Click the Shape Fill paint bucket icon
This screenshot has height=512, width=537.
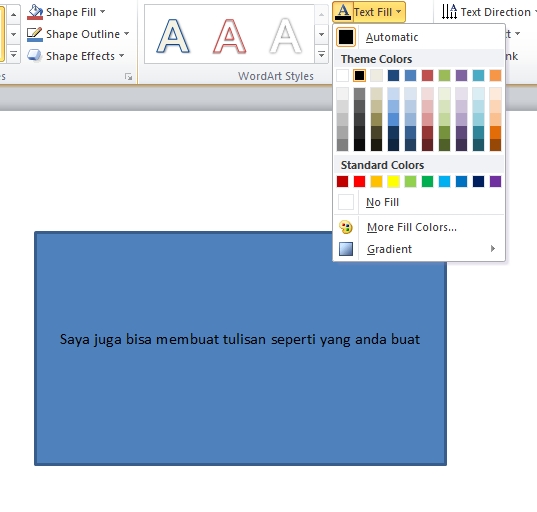35,12
